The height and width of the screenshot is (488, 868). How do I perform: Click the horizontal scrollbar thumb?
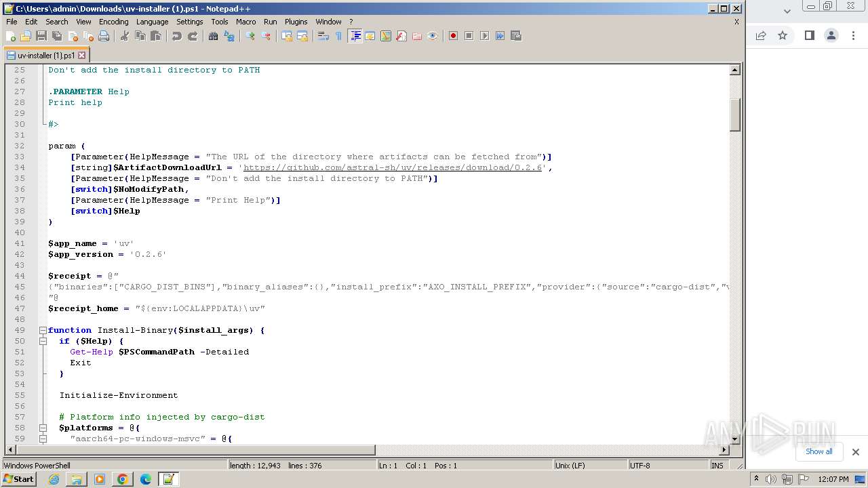(x=195, y=449)
